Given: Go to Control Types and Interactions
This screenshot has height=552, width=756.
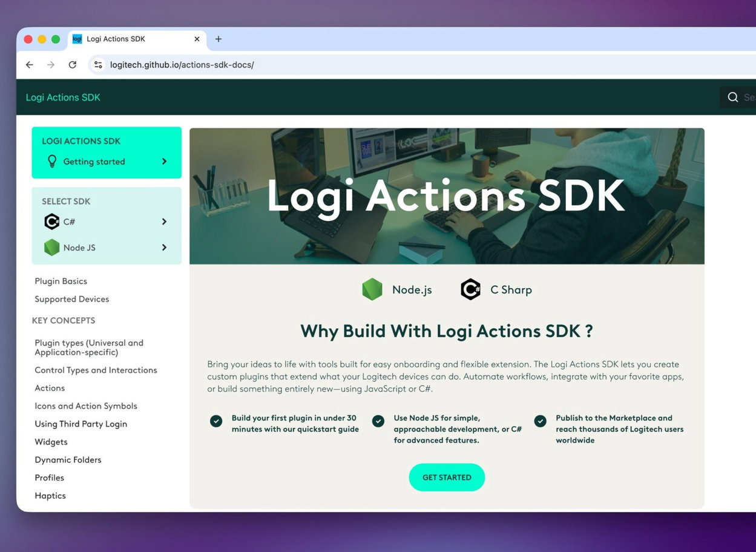Looking at the screenshot, I should coord(96,370).
